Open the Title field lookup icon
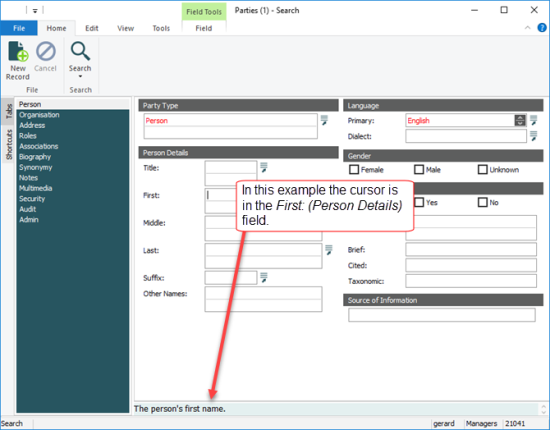Viewport: 550px width, 430px height. [264, 167]
